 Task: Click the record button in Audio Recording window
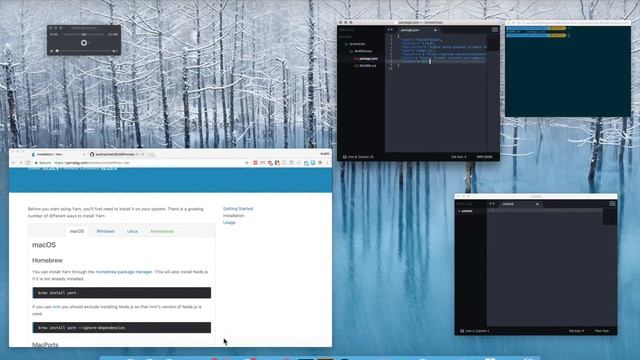pyautogui.click(x=84, y=43)
